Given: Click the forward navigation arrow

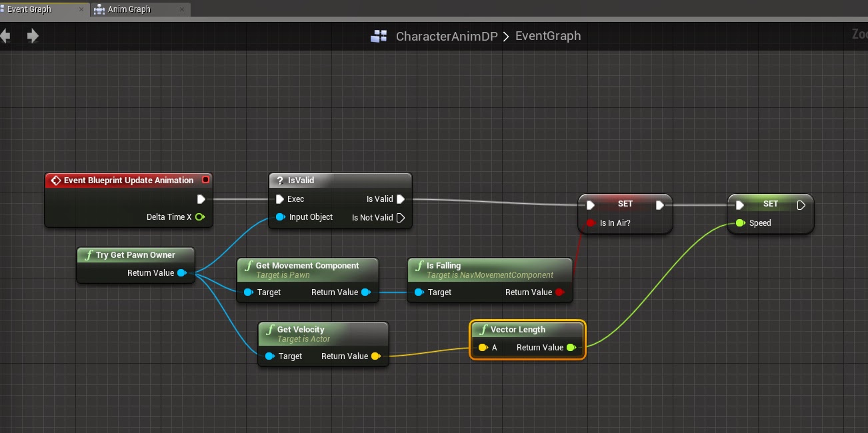Looking at the screenshot, I should [31, 35].
